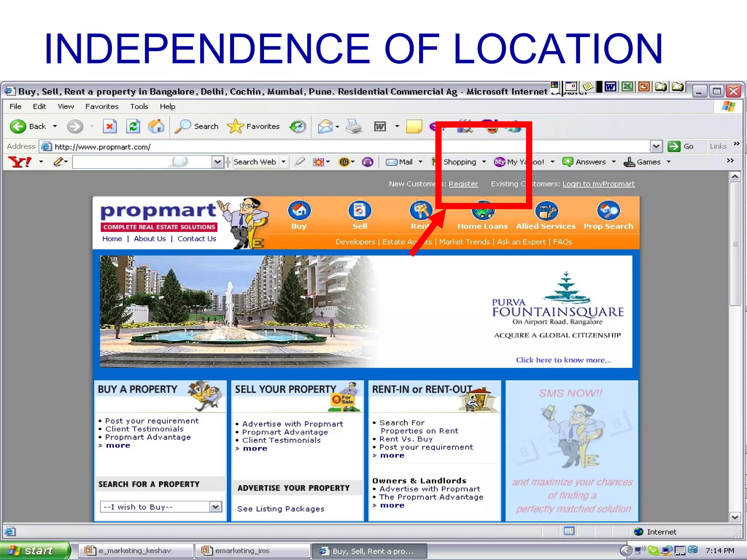Click the Yahoo toolbar search input box
The width and height of the screenshot is (747, 560).
tap(142, 162)
